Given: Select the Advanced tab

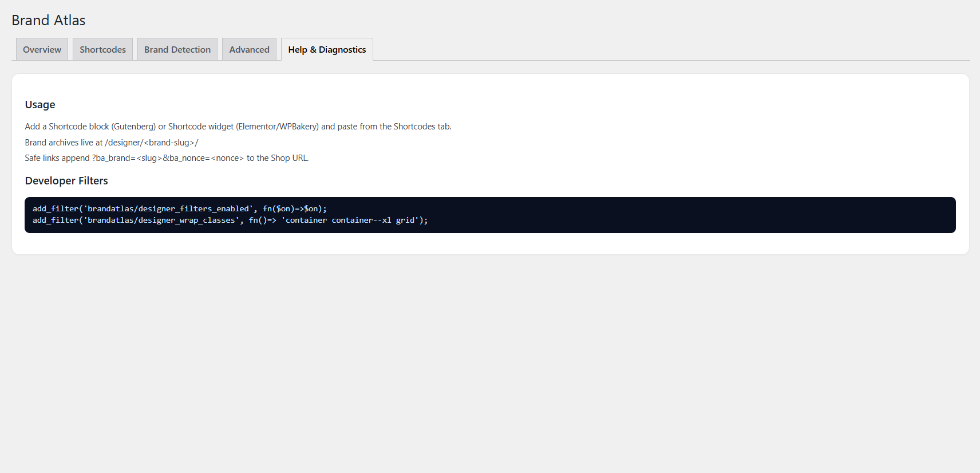Looking at the screenshot, I should tap(249, 49).
